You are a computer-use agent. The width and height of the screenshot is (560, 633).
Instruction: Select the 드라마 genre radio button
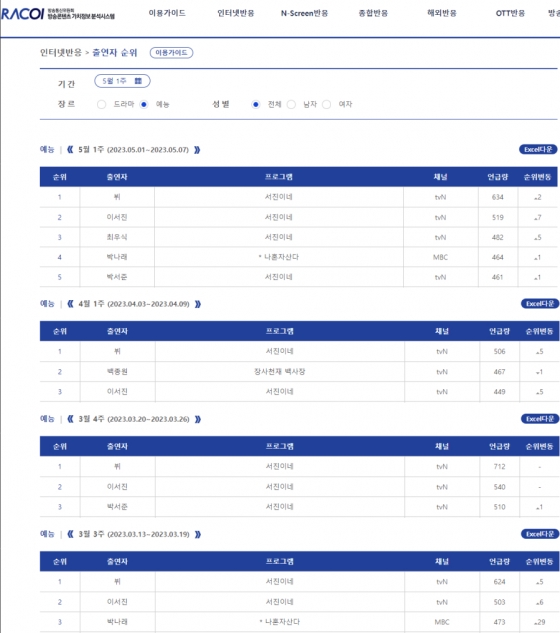pyautogui.click(x=101, y=105)
